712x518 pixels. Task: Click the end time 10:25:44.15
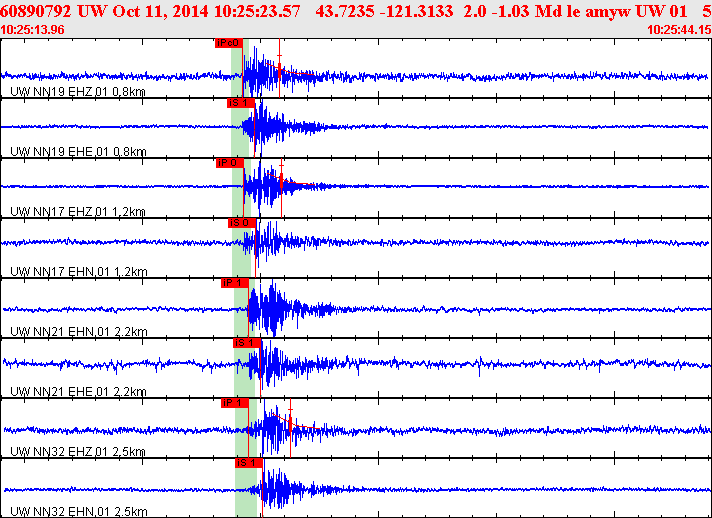click(x=679, y=30)
